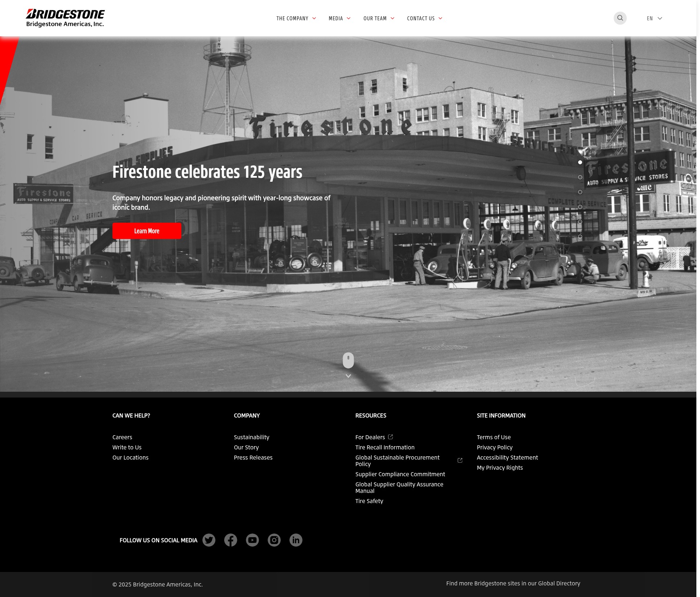
Task: Click the Resources footer heading
Action: [x=371, y=415]
